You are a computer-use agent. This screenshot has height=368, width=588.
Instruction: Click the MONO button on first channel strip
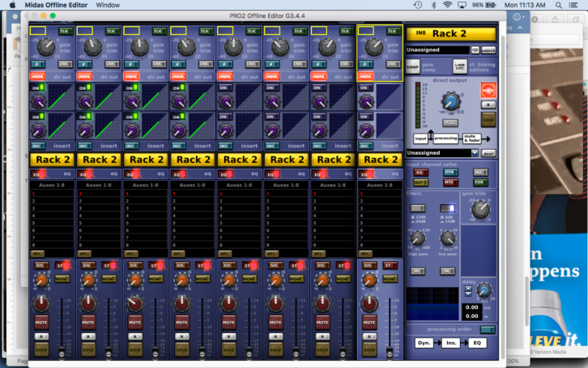[62, 279]
